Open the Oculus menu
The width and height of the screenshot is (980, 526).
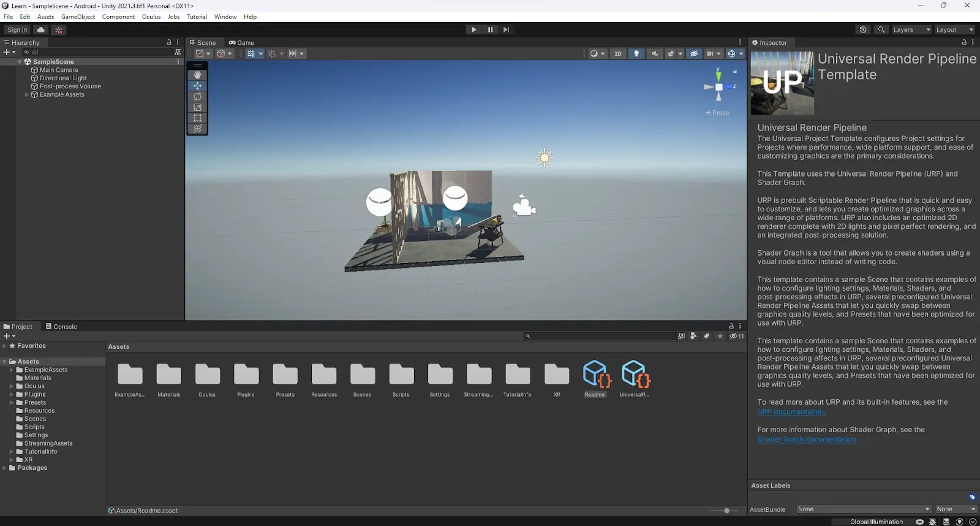click(x=151, y=17)
